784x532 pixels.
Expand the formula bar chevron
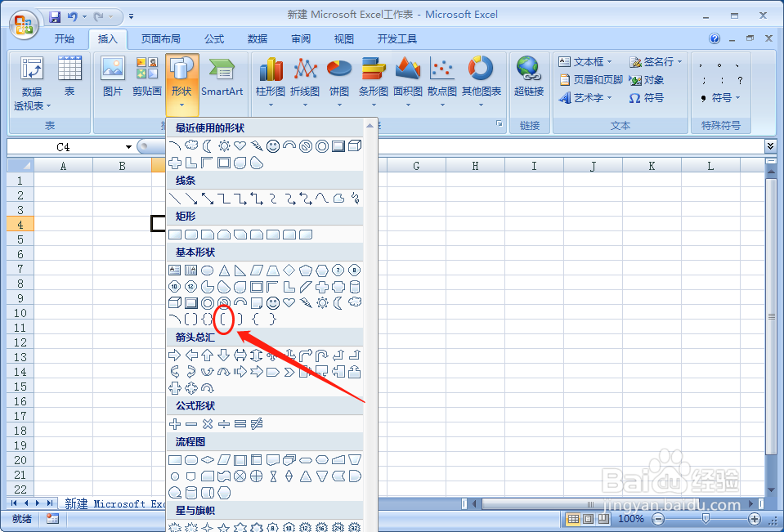(770, 146)
